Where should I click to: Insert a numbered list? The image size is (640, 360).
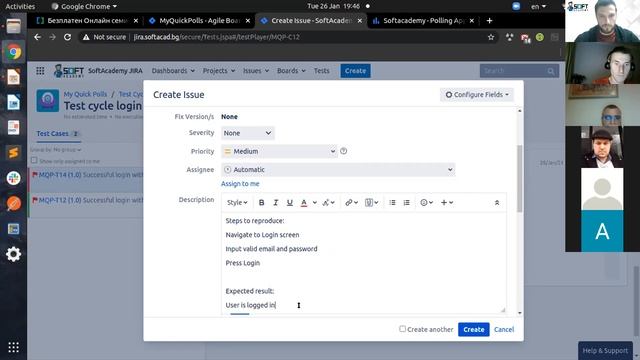pyautogui.click(x=407, y=202)
